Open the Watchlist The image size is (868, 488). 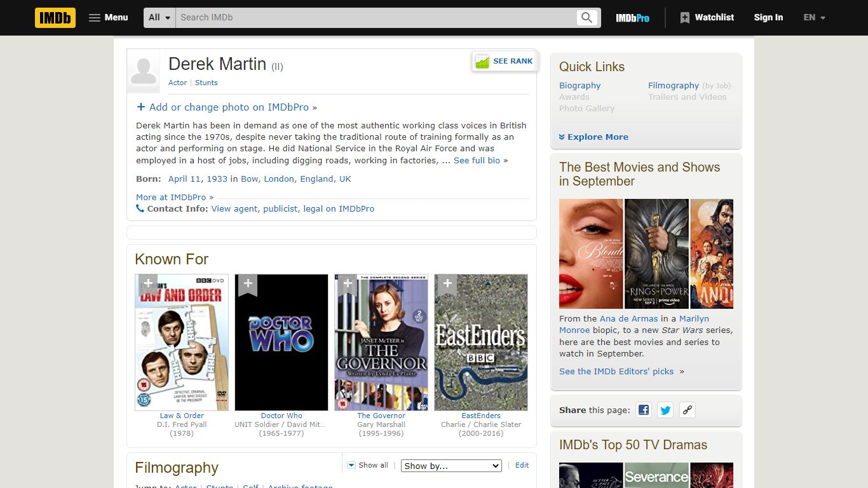pos(707,18)
